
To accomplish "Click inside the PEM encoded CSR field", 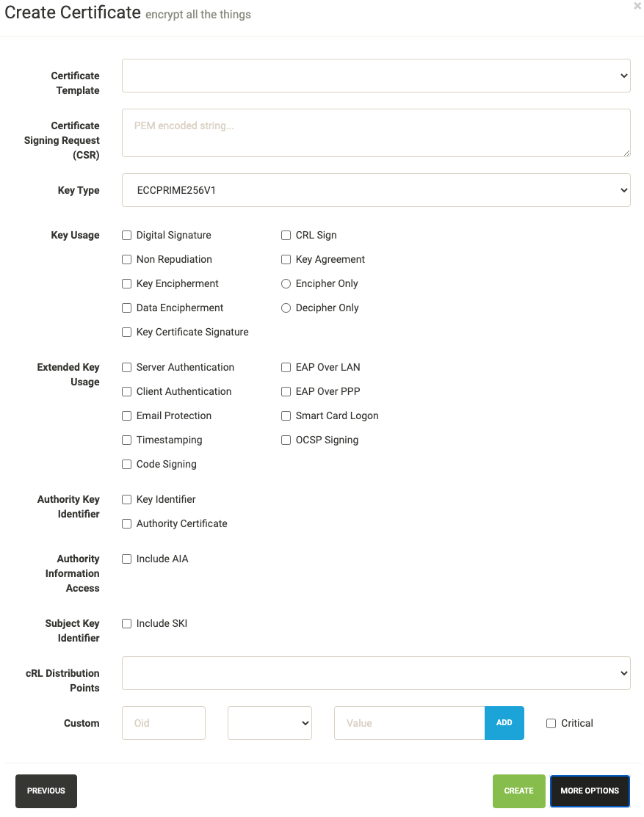I will [x=376, y=132].
